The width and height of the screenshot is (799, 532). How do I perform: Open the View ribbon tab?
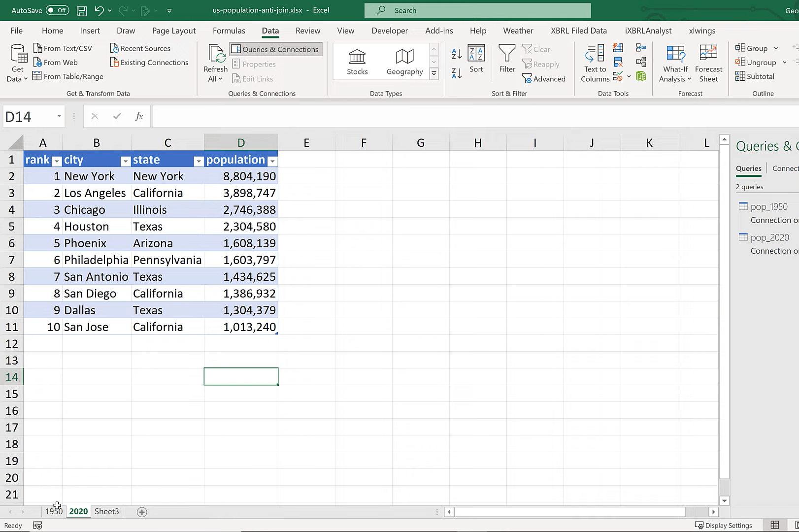345,31
